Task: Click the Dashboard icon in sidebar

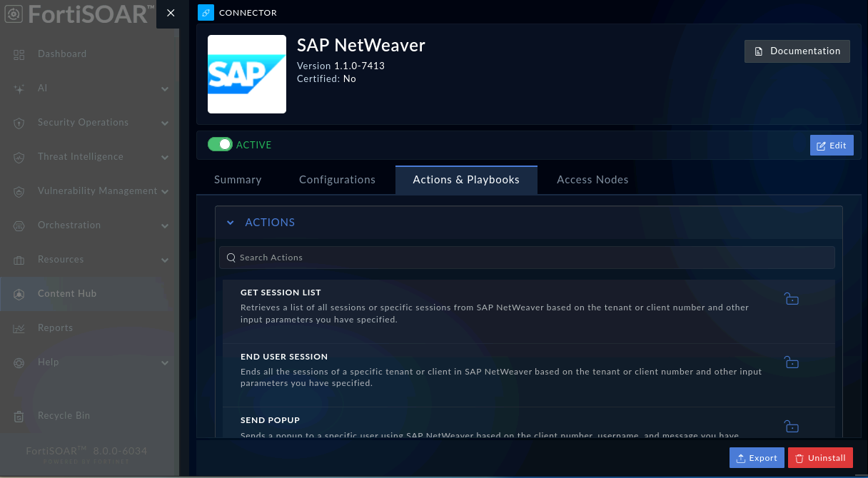Action: click(19, 54)
